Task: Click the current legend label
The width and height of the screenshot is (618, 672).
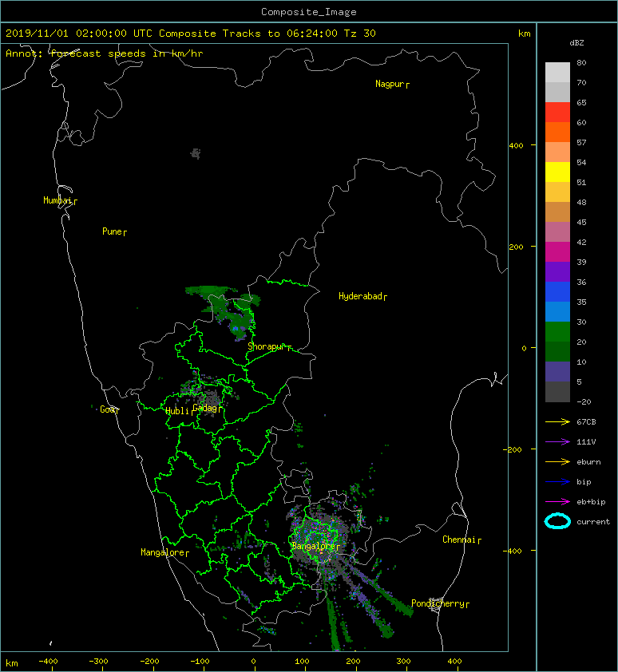Action: point(593,522)
